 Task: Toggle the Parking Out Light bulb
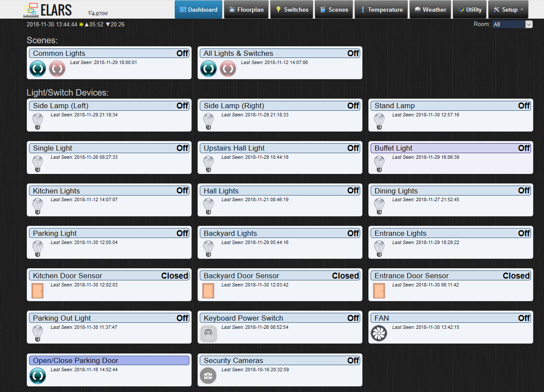(x=38, y=334)
